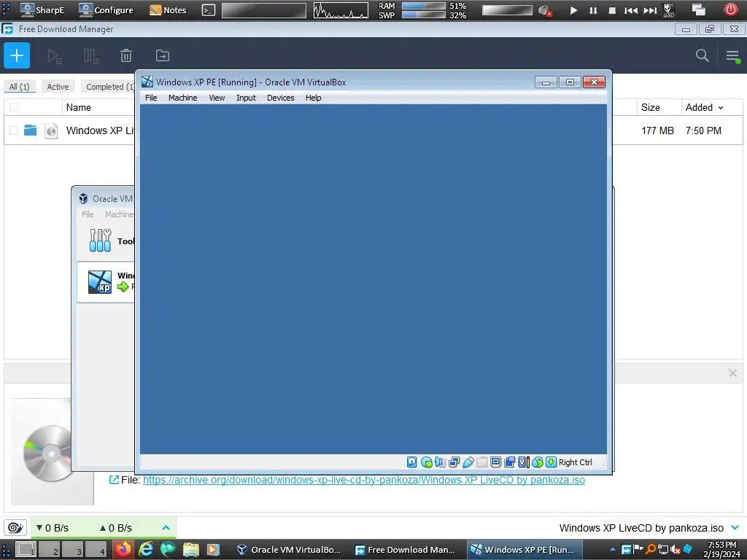Click USB devices indicator in VM status bar
The height and width of the screenshot is (560, 747).
point(468,462)
